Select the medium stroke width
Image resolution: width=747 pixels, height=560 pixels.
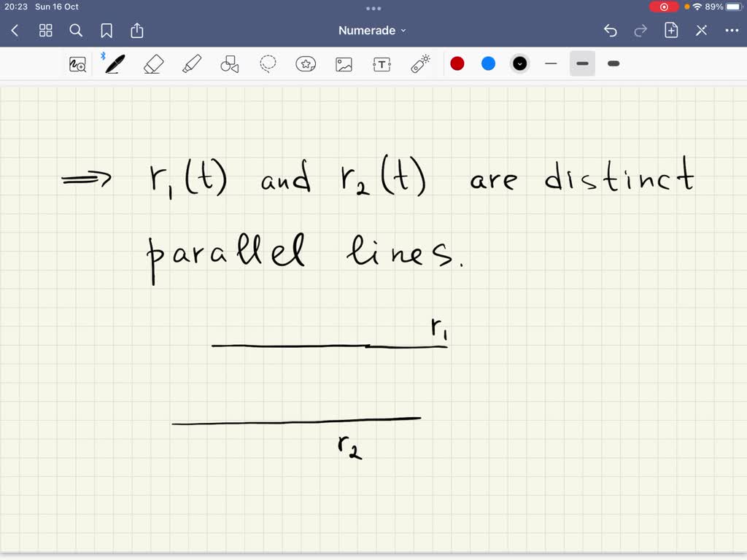coord(582,64)
